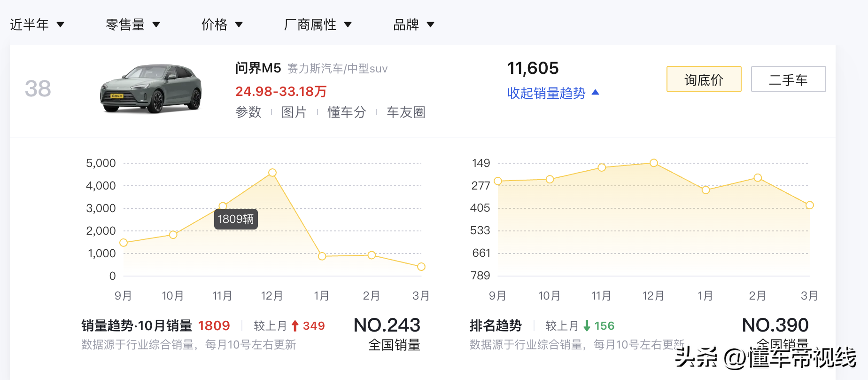
Task: Select the 10月 point on sales chart
Action: click(173, 235)
